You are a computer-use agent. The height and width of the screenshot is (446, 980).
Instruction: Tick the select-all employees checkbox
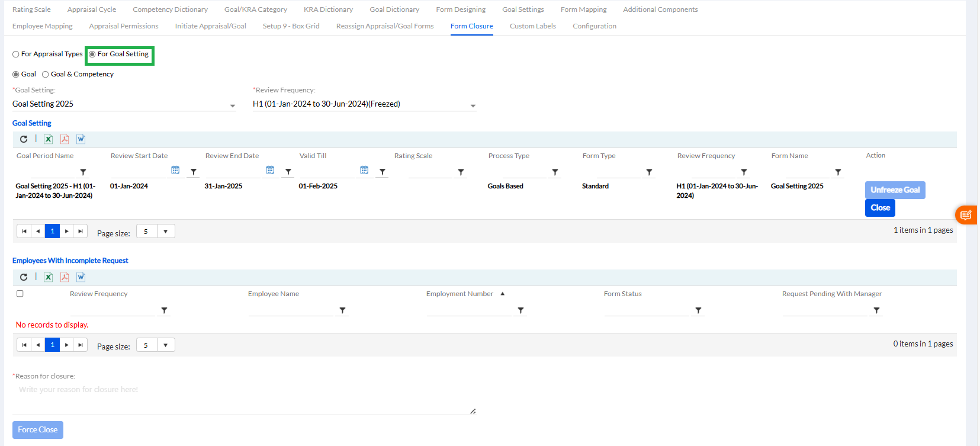pyautogui.click(x=20, y=294)
